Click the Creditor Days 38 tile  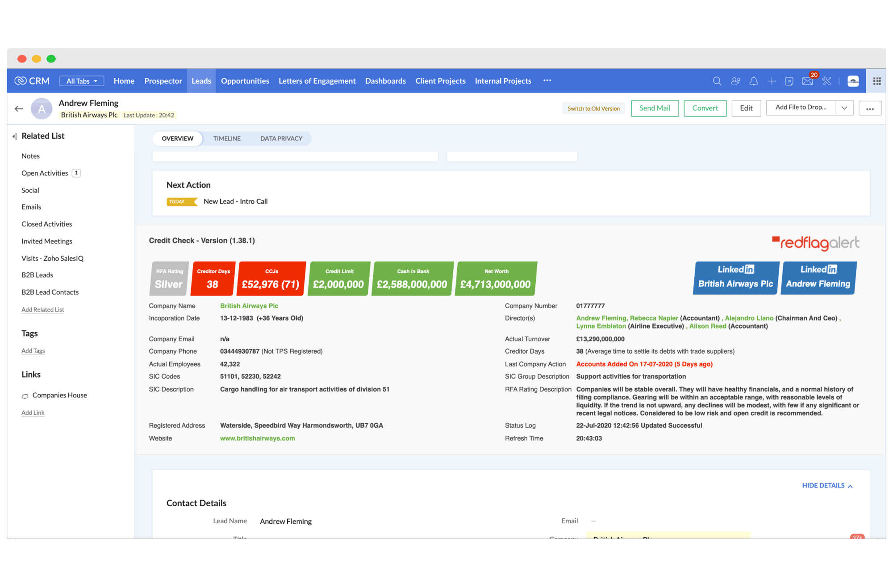pyautogui.click(x=213, y=279)
